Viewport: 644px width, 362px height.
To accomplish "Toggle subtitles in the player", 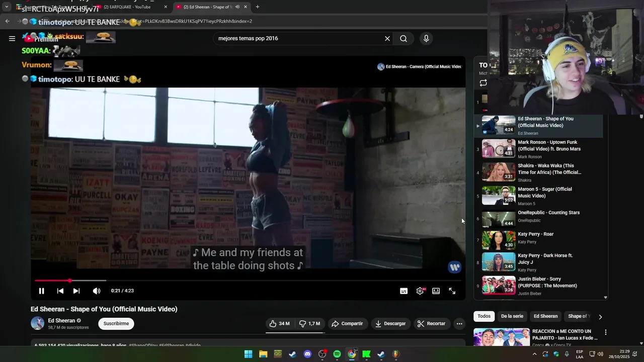I will pos(404,291).
